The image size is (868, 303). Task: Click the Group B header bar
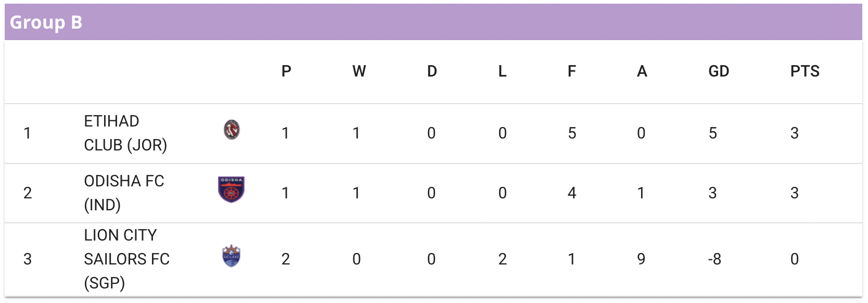433,22
